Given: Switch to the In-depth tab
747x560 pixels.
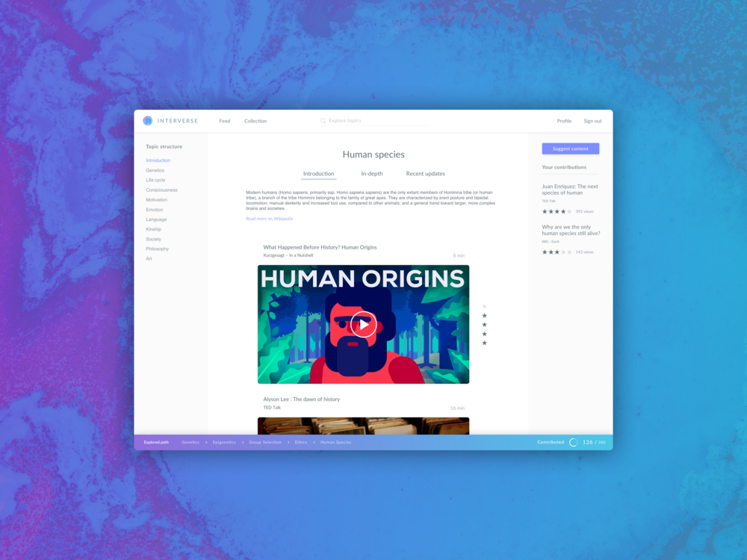Looking at the screenshot, I should pyautogui.click(x=371, y=174).
